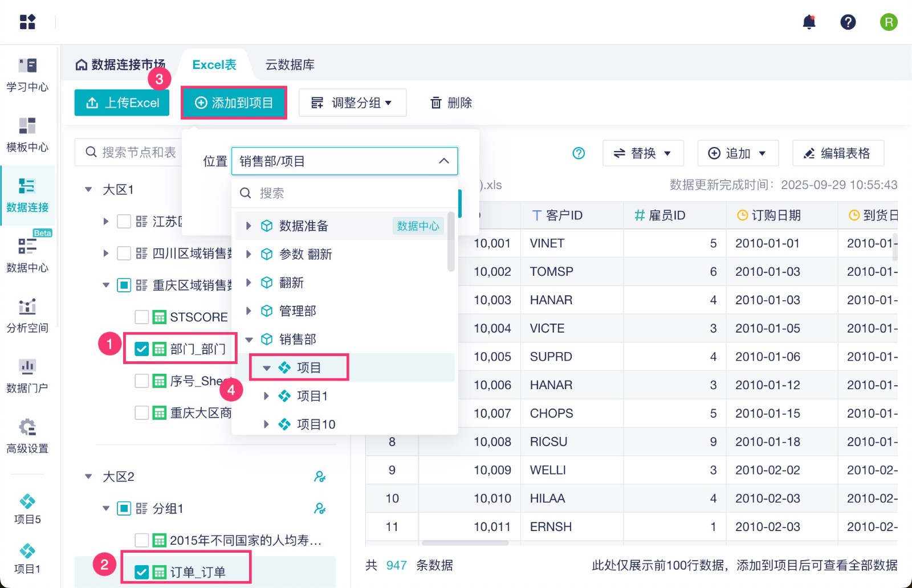Screen dimensions: 912x588
Task: Toggle the 分组1 group checkbox
Action: 124,508
